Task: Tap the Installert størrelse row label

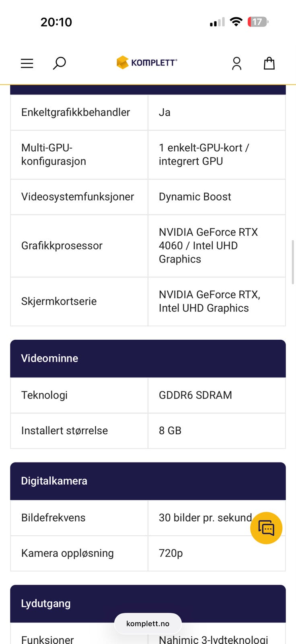Action: pyautogui.click(x=64, y=431)
